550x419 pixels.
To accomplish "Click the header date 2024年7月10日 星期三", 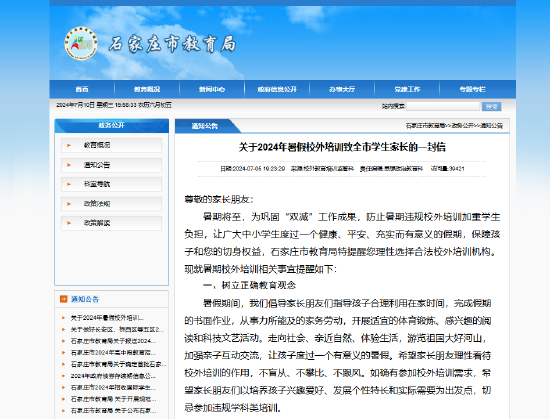I will [84, 105].
